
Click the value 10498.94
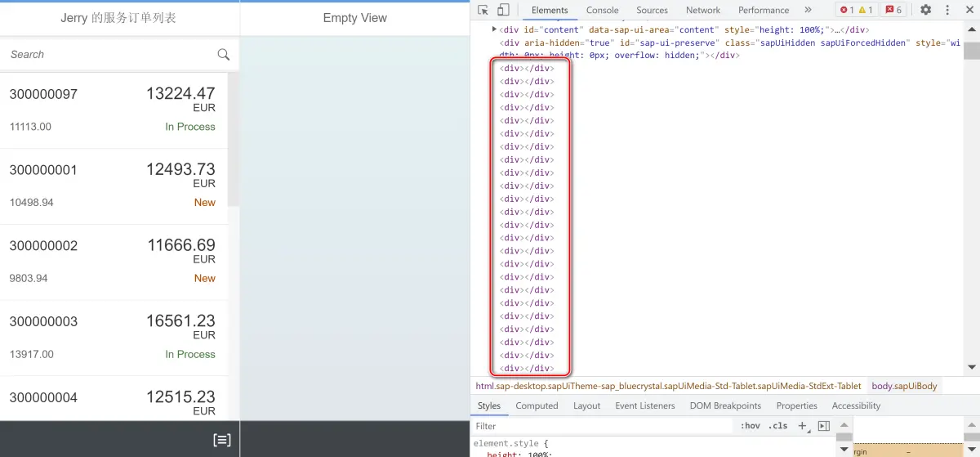coord(31,203)
